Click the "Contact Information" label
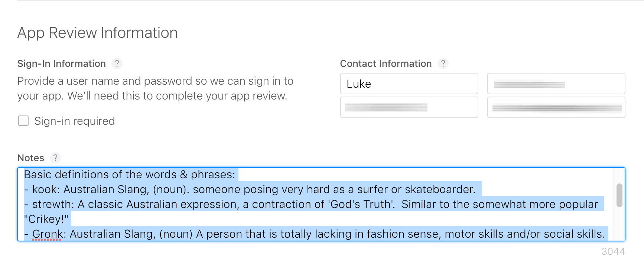Image resolution: width=644 pixels, height=280 pixels. 386,64
